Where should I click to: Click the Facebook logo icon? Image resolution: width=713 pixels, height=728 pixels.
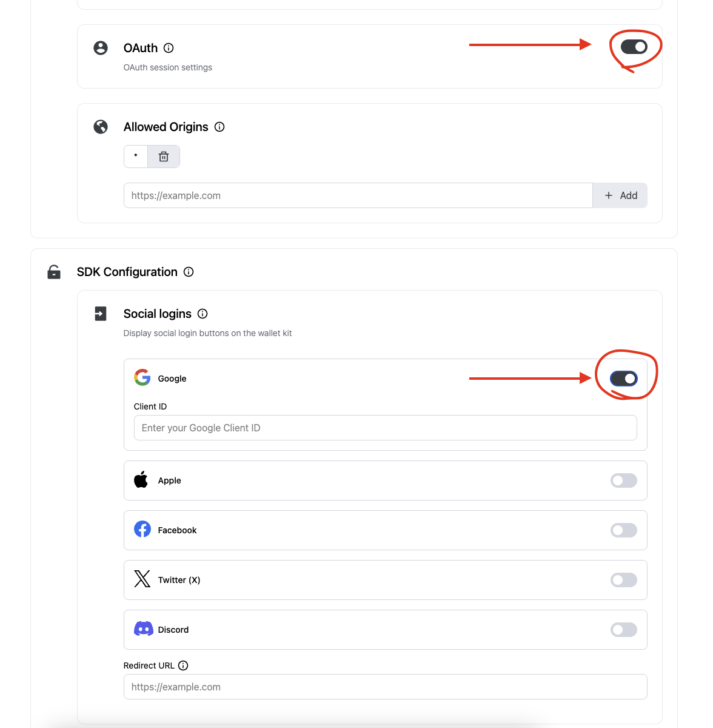tap(142, 528)
